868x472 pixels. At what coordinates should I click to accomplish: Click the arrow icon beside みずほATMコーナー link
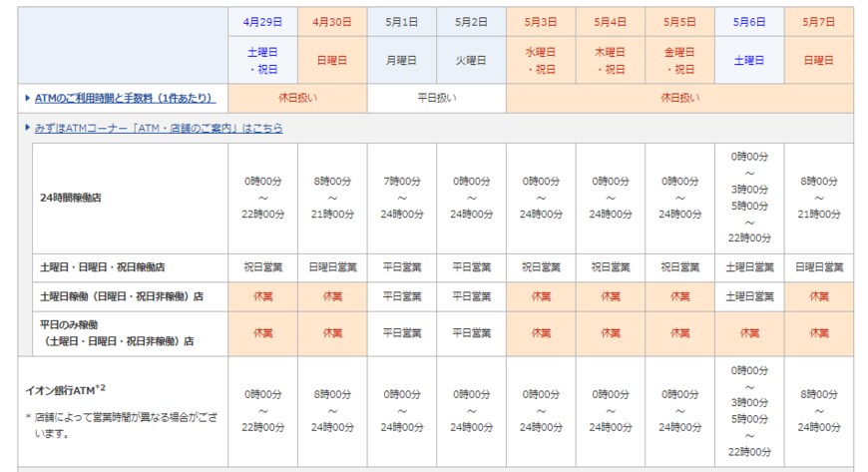[x=27, y=128]
